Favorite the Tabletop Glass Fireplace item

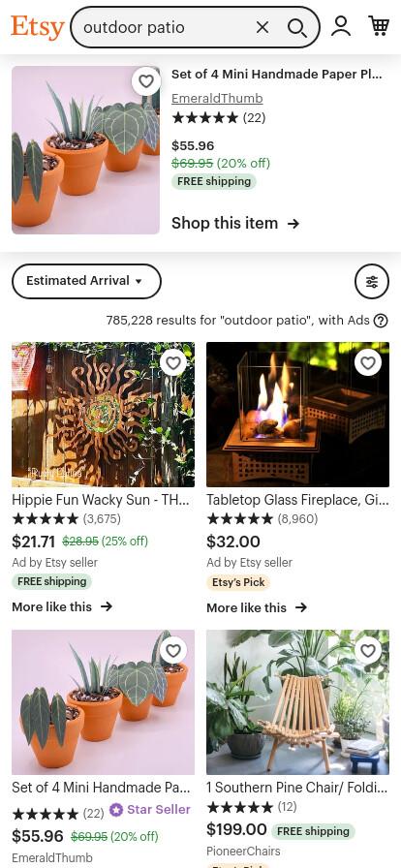tap(368, 362)
